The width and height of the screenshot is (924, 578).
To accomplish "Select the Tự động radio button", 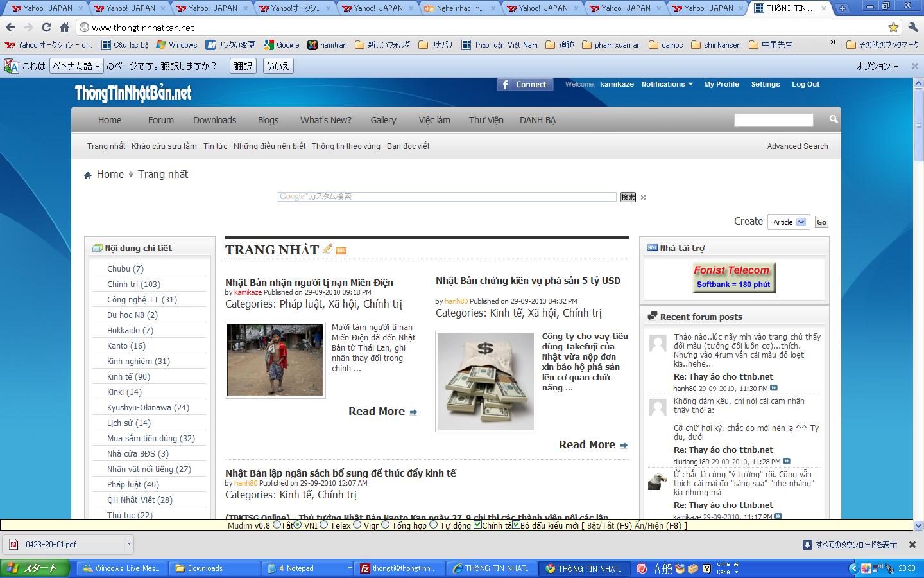I will point(434,525).
